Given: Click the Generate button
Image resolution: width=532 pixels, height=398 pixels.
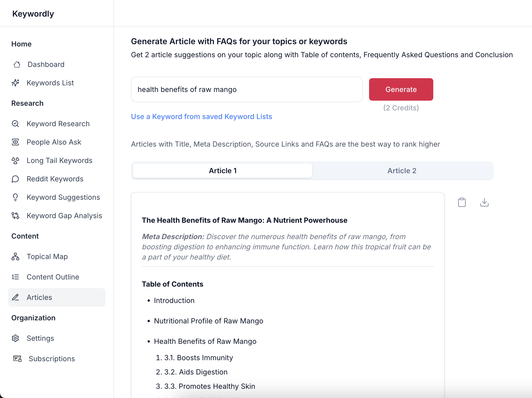Looking at the screenshot, I should [401, 89].
